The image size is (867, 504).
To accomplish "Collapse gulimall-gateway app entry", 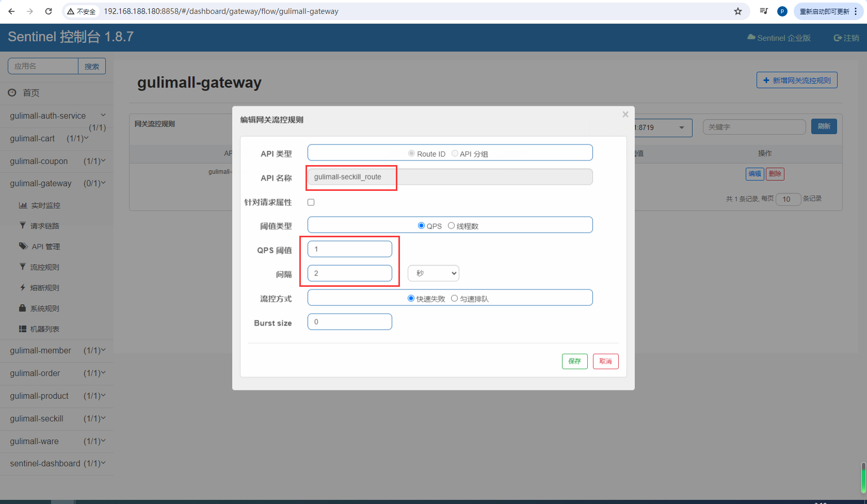I will point(57,183).
